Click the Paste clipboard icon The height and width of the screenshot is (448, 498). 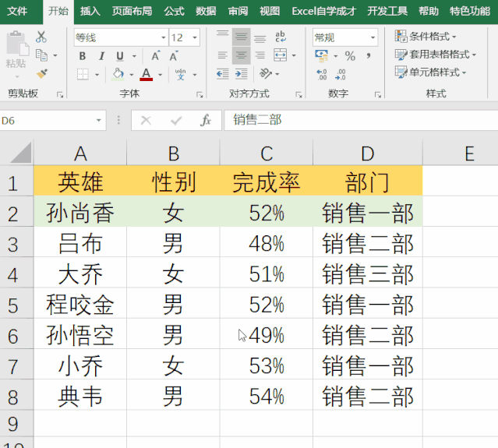coord(15,51)
